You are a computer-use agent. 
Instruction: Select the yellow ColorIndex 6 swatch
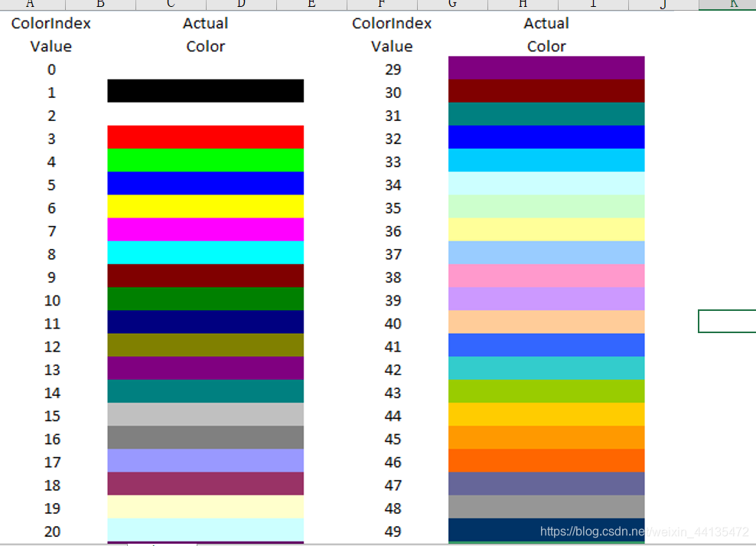point(205,207)
